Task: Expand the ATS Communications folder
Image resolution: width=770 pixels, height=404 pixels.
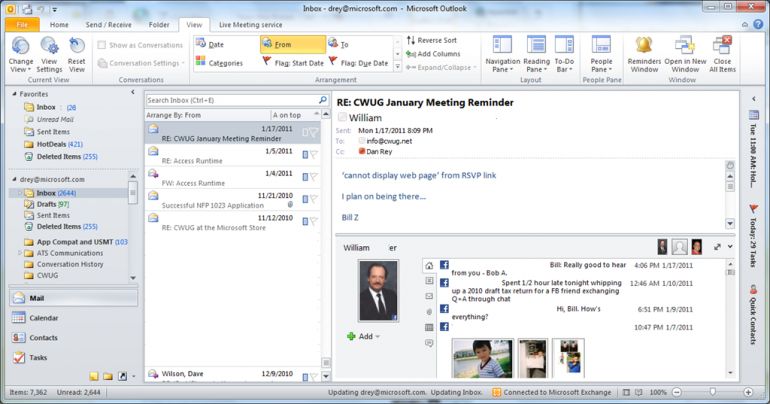Action: tap(20, 253)
